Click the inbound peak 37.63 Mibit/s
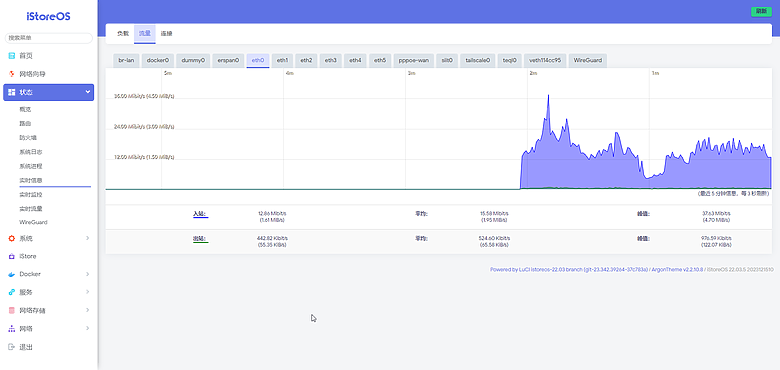 tap(716, 213)
